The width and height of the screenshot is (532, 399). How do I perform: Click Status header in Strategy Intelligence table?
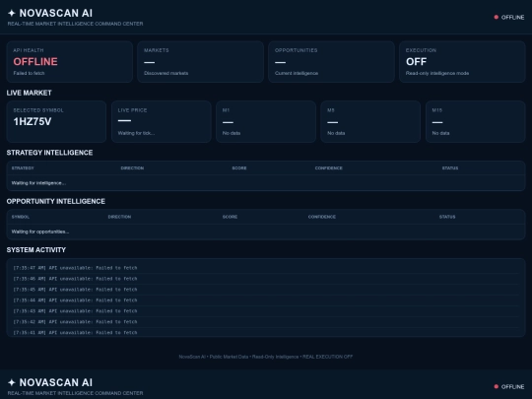[x=450, y=167]
